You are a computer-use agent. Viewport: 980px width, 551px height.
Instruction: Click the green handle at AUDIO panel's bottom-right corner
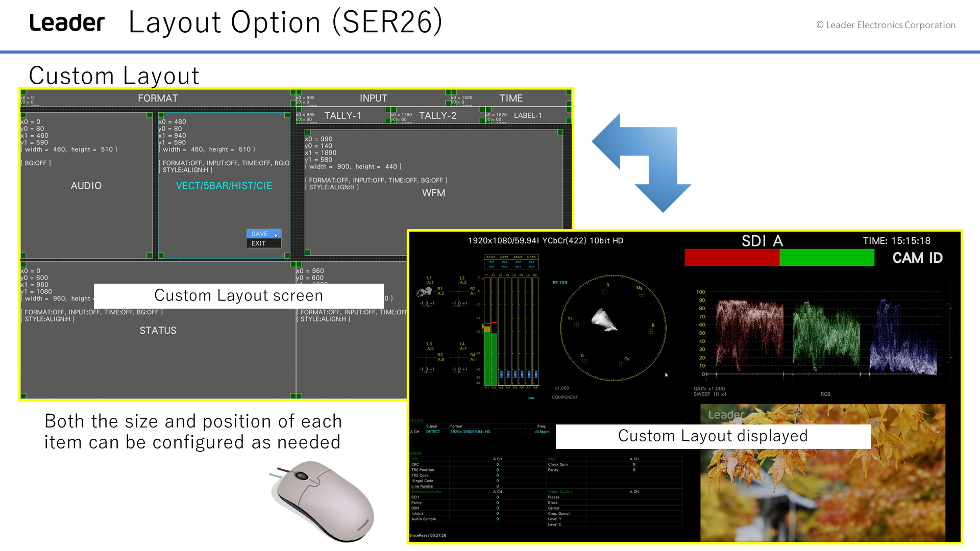tap(150, 256)
